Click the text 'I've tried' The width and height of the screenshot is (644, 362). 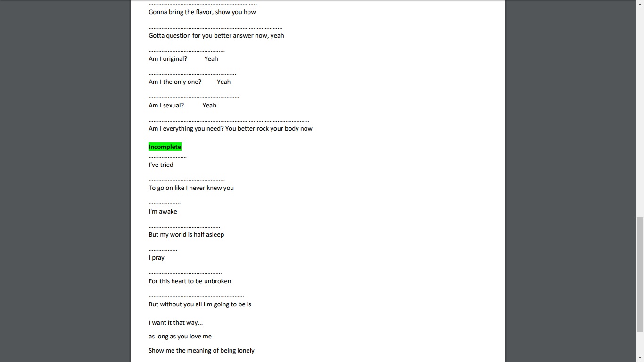click(161, 165)
